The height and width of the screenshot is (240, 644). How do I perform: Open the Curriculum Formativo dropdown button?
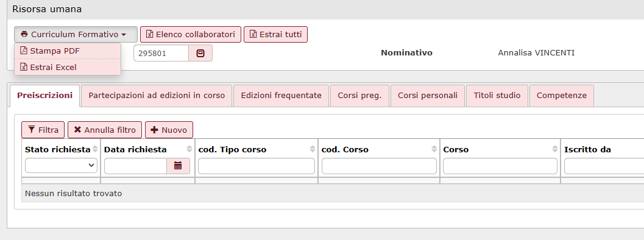[76, 35]
